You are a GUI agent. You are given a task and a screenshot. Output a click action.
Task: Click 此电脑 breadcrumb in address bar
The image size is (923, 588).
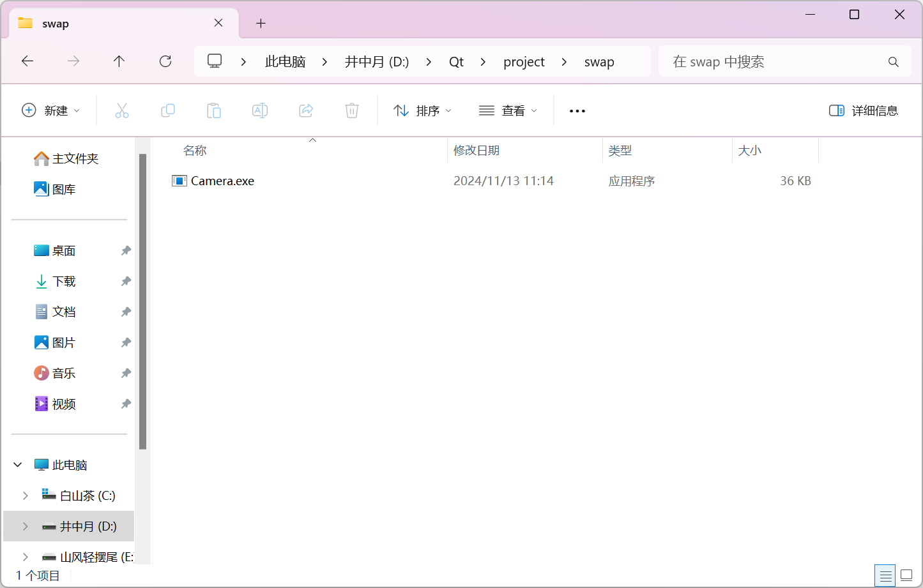[285, 62]
